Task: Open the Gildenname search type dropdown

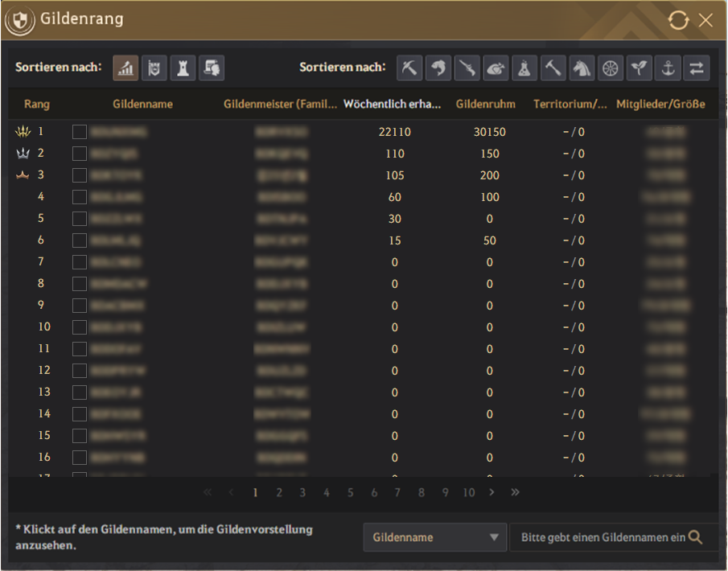Action: point(434,537)
